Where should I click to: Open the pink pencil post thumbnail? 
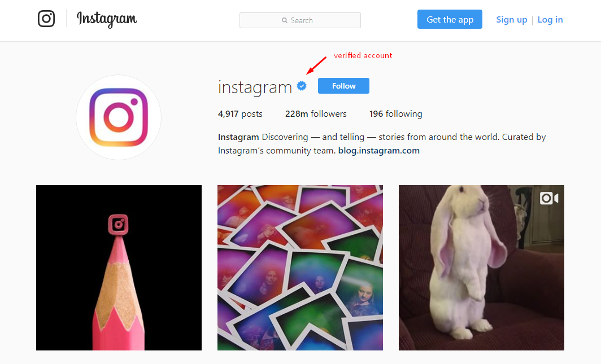click(119, 267)
